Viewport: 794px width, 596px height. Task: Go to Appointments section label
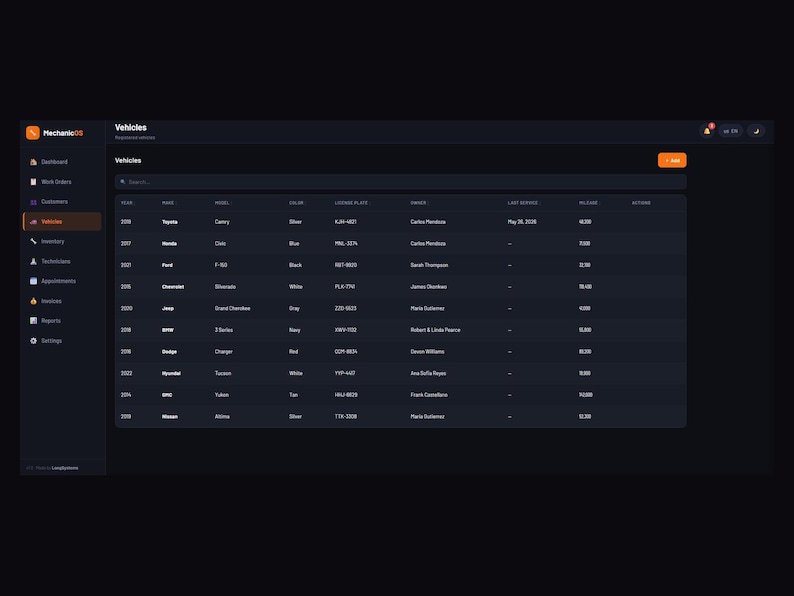pyautogui.click(x=59, y=281)
